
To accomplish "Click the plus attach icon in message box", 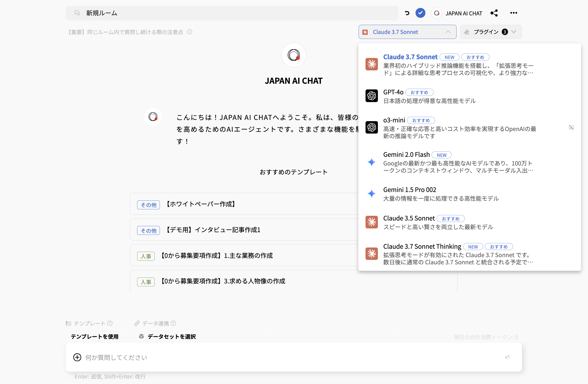I will pos(77,357).
